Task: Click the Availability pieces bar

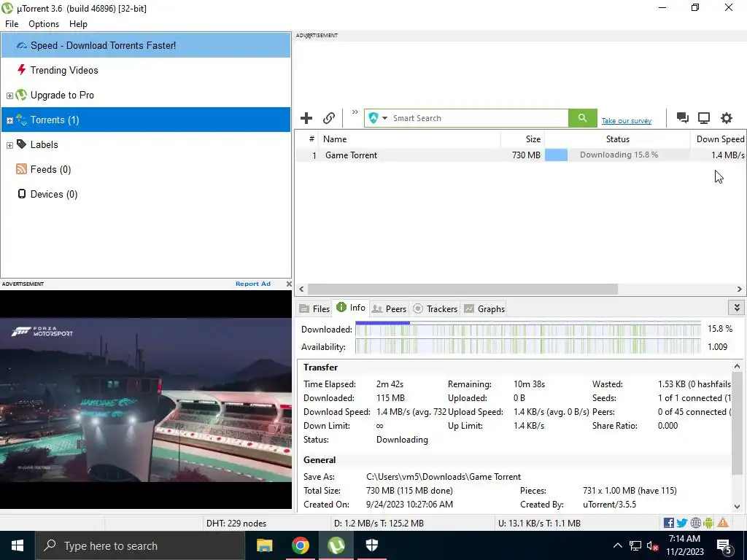Action: [528, 346]
